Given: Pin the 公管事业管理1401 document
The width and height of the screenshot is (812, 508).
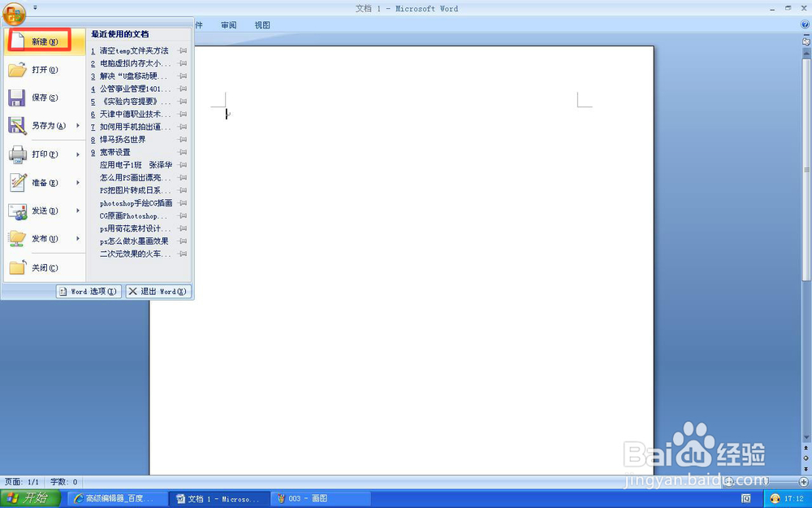Looking at the screenshot, I should pos(182,89).
